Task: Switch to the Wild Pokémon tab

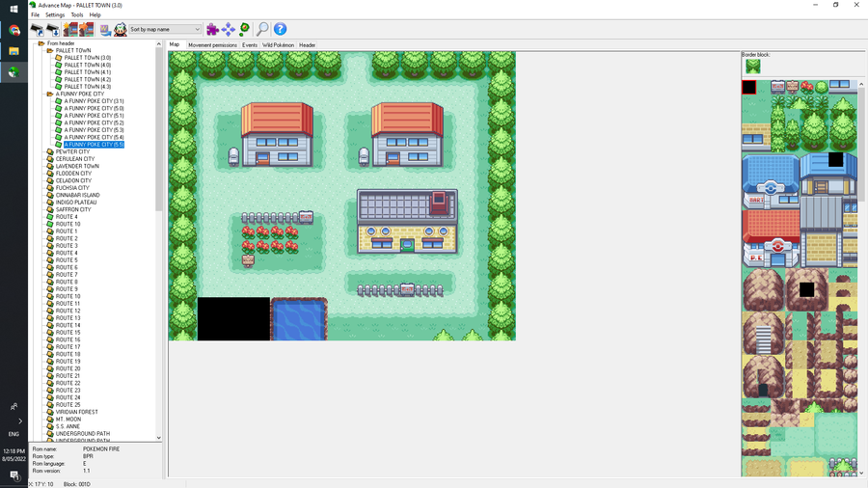Action: pos(279,45)
